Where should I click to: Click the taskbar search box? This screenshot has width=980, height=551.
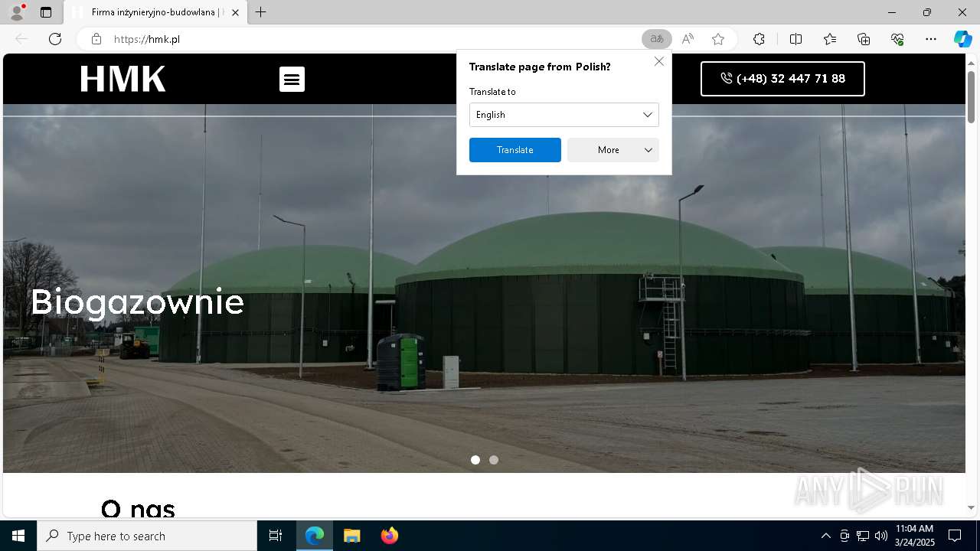click(147, 536)
